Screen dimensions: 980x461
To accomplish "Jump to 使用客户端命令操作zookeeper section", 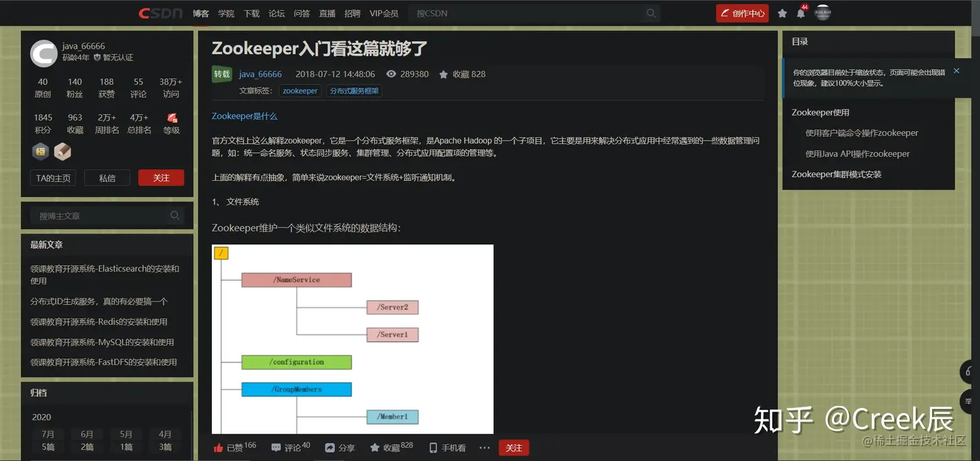I will click(x=861, y=133).
